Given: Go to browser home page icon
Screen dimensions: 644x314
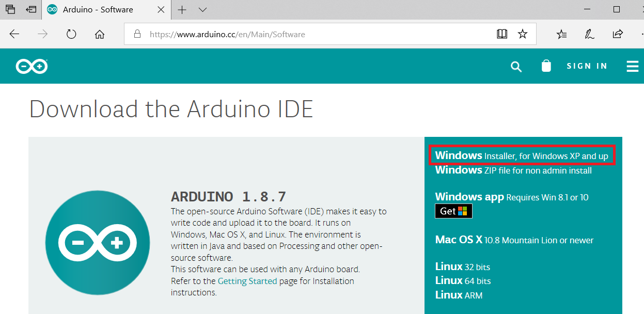Looking at the screenshot, I should [100, 34].
